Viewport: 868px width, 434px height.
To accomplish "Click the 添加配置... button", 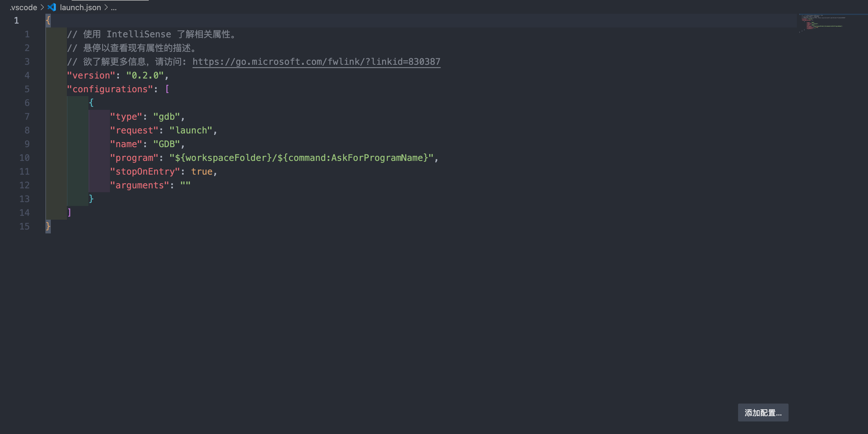I will pyautogui.click(x=763, y=413).
